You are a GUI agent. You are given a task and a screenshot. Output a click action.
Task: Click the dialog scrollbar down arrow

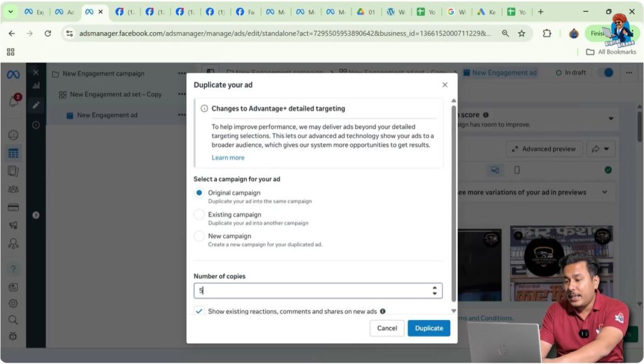pyautogui.click(x=453, y=311)
